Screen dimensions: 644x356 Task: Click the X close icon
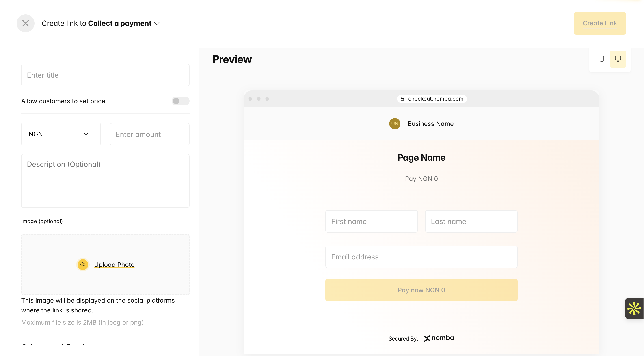[26, 23]
